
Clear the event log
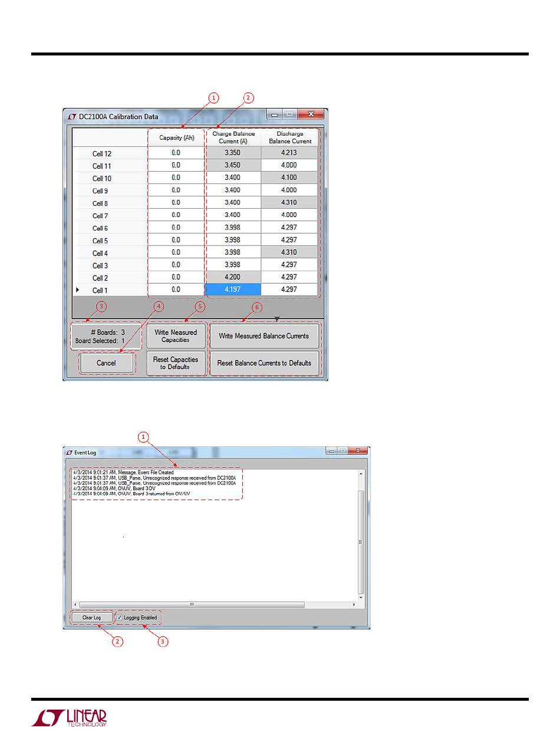pos(91,618)
